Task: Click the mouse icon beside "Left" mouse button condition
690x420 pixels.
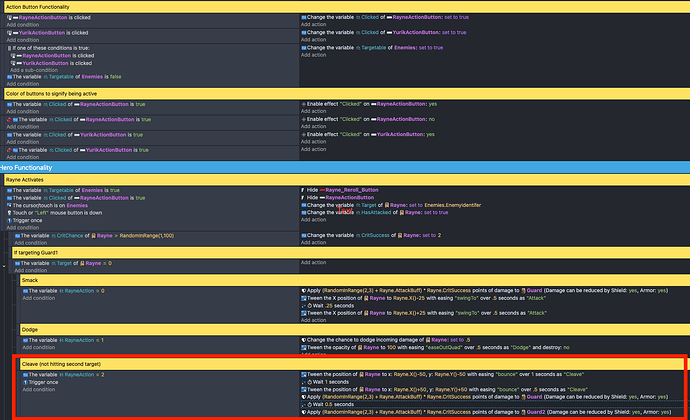Action: (x=10, y=212)
